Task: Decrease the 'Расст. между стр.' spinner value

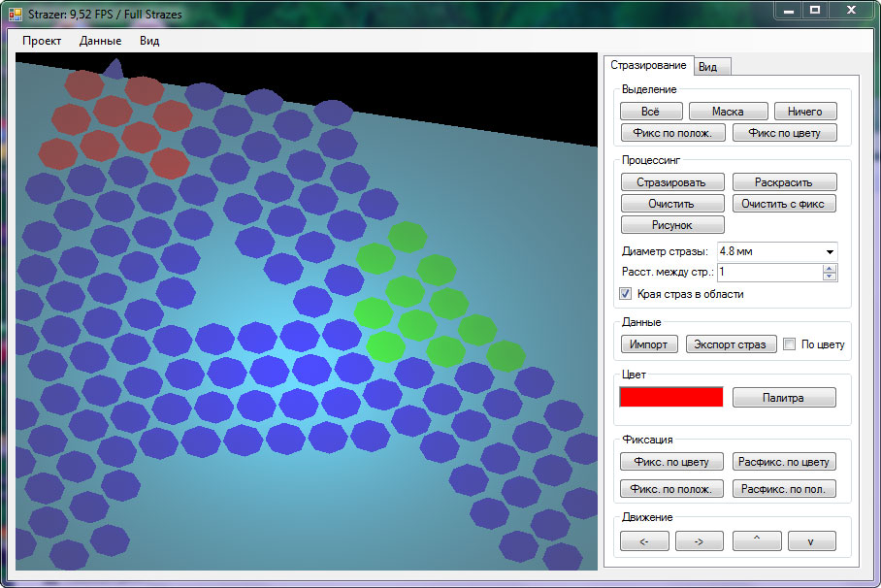Action: point(830,278)
